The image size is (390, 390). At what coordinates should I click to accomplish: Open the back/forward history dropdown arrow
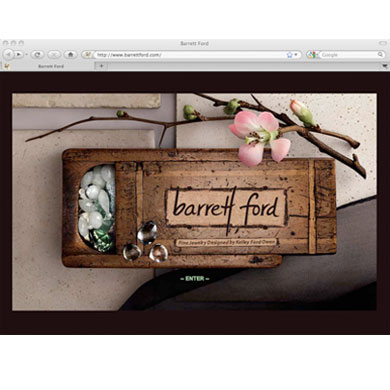[x=27, y=54]
